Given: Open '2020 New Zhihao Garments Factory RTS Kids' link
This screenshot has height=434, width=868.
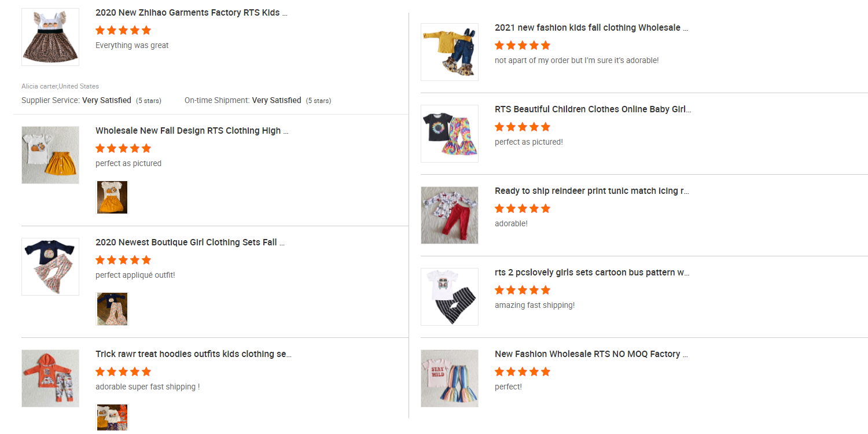Looking at the screenshot, I should [191, 13].
